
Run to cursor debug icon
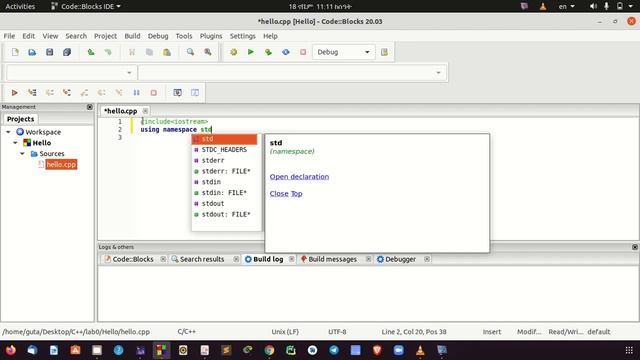(32, 93)
